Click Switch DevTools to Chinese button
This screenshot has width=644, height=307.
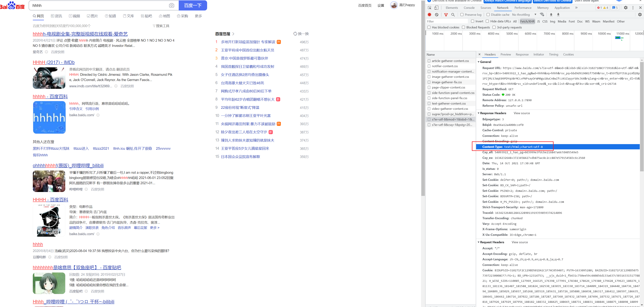[x=552, y=1]
